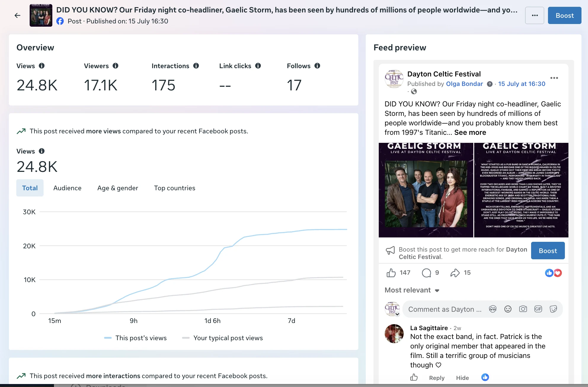Click the info icon beside Viewers
This screenshot has width=588, height=387.
116,66
